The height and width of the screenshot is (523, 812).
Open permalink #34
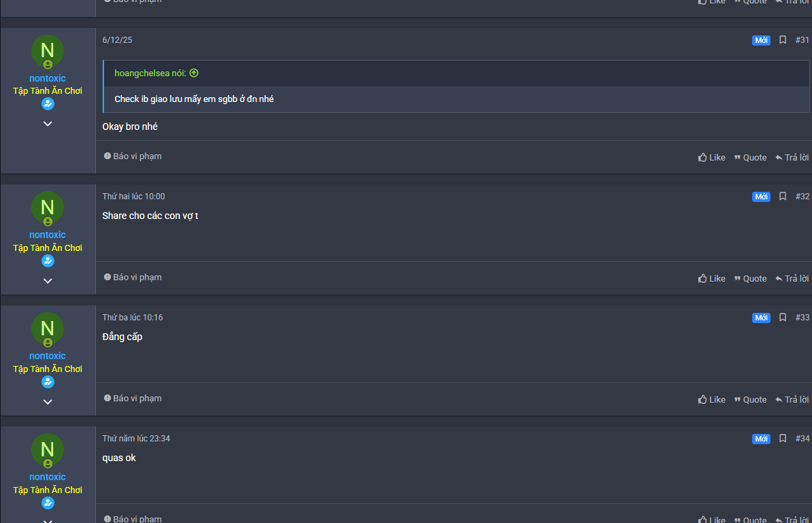click(x=802, y=439)
